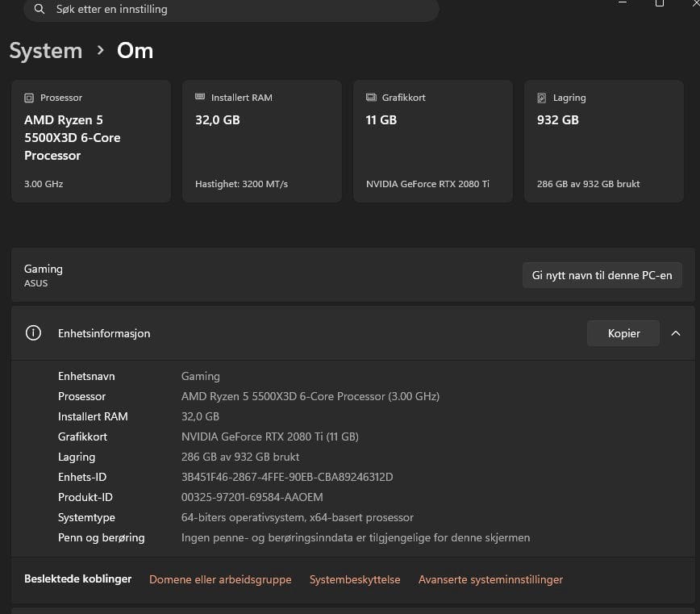Click the Lagring disk icon

(x=541, y=98)
